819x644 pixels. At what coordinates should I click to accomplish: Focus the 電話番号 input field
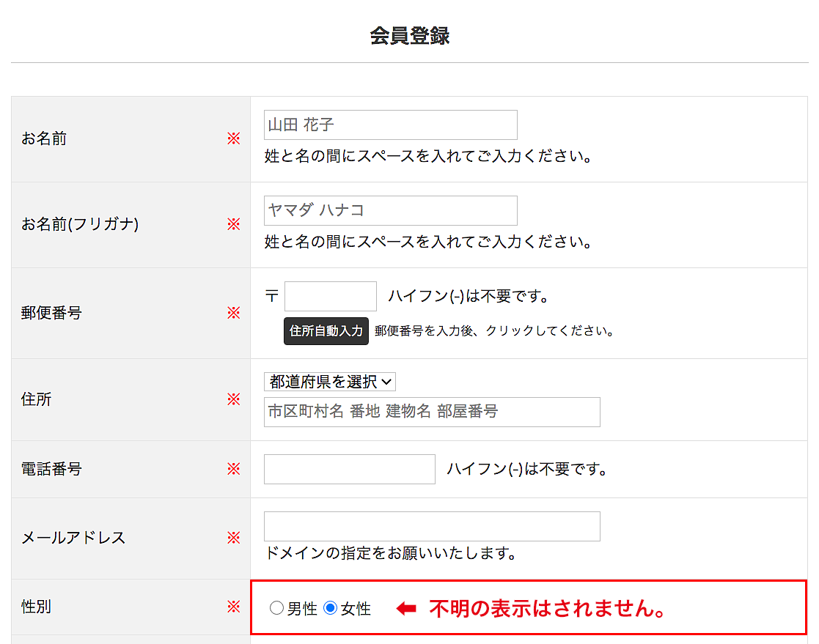pos(349,470)
